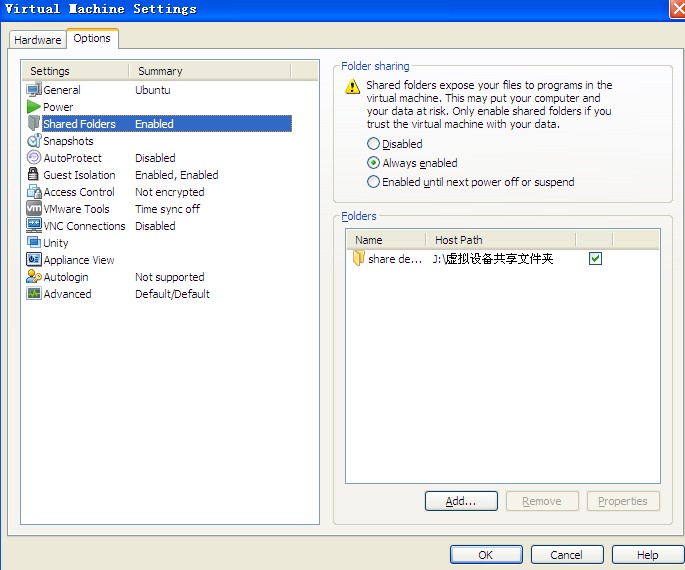Screen dimensions: 685x570
Task: Click the Autologin key icon
Action: click(34, 276)
